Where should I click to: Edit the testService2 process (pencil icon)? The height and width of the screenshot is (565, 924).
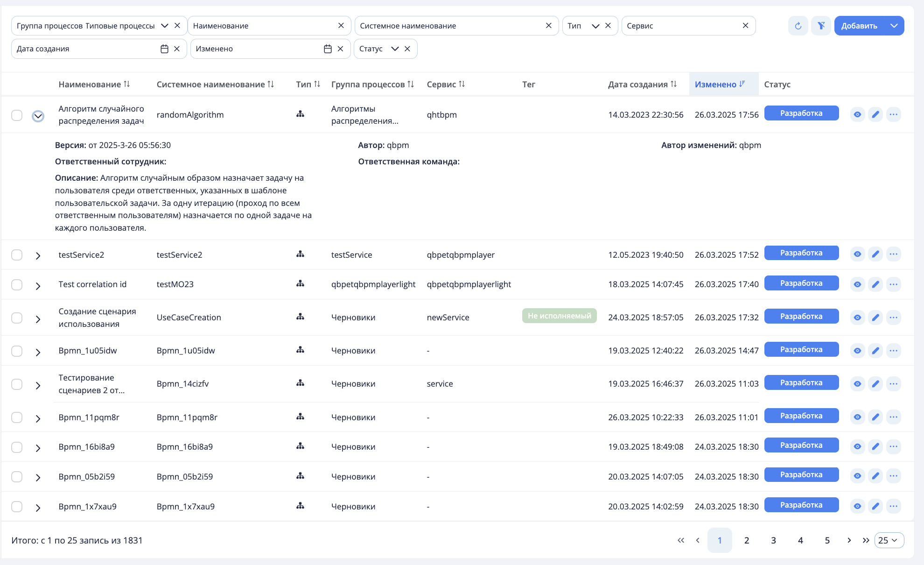875,254
